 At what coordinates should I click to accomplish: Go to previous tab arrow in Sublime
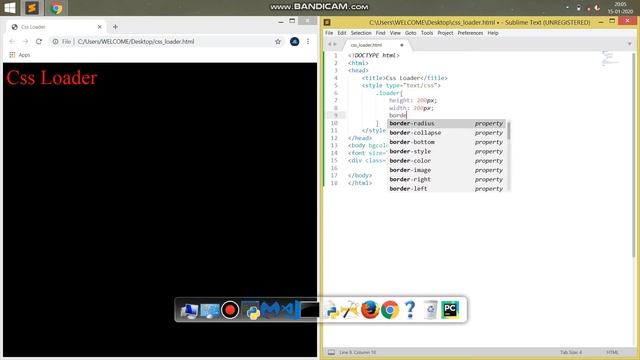click(330, 44)
